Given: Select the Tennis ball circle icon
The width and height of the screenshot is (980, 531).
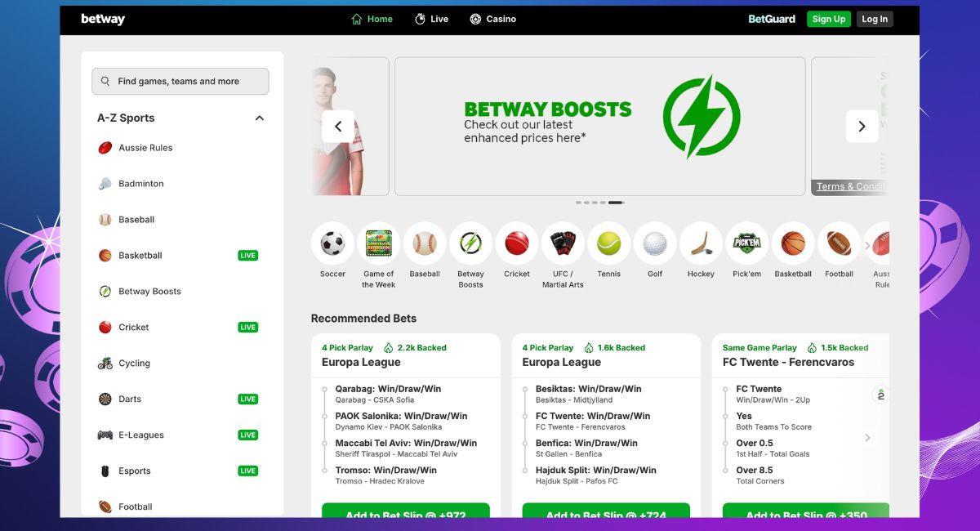Looking at the screenshot, I should 609,243.
